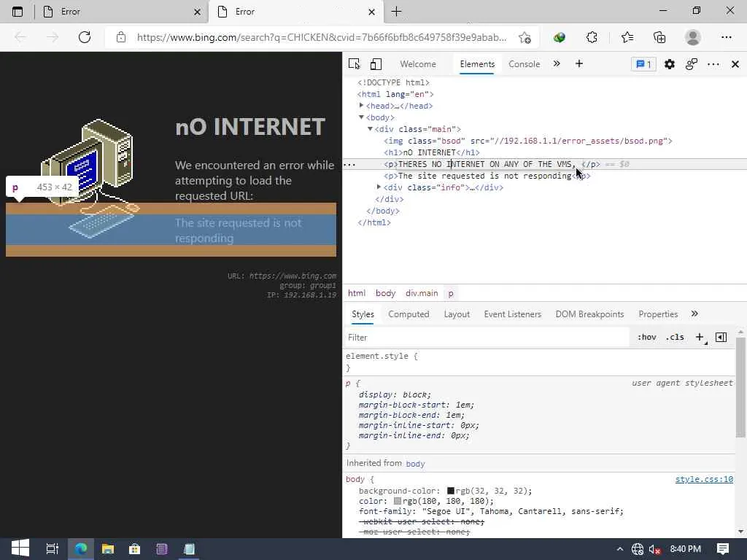Viewport: 747px width, 560px height.
Task: Open the element actions ellipsis
Action: tap(349, 165)
